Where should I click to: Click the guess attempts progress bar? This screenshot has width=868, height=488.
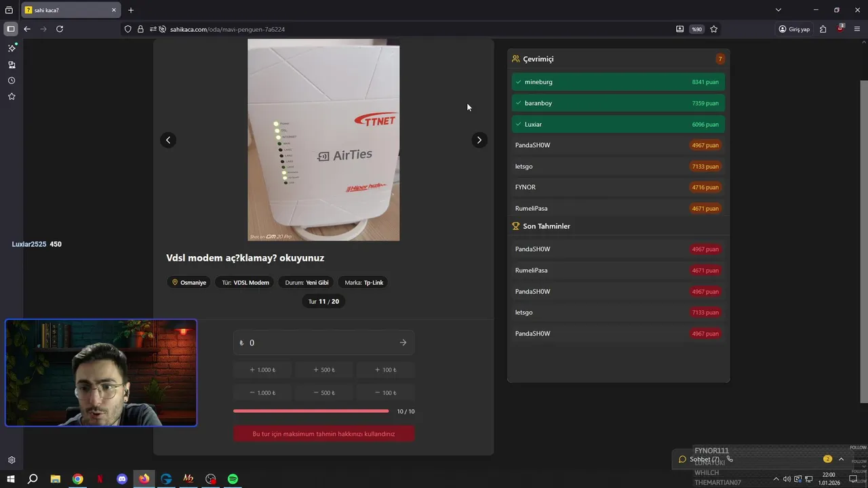tap(311, 411)
